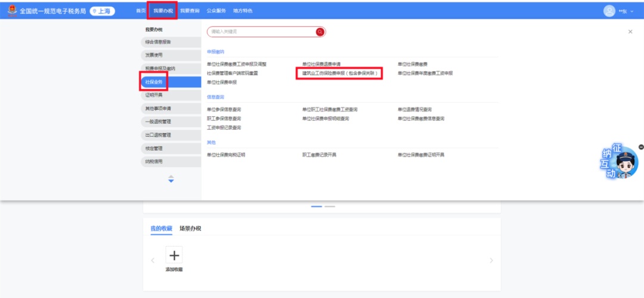This screenshot has width=644, height=298.
Task: Open 单位社保费缴费信息查询 link
Action: (421, 118)
